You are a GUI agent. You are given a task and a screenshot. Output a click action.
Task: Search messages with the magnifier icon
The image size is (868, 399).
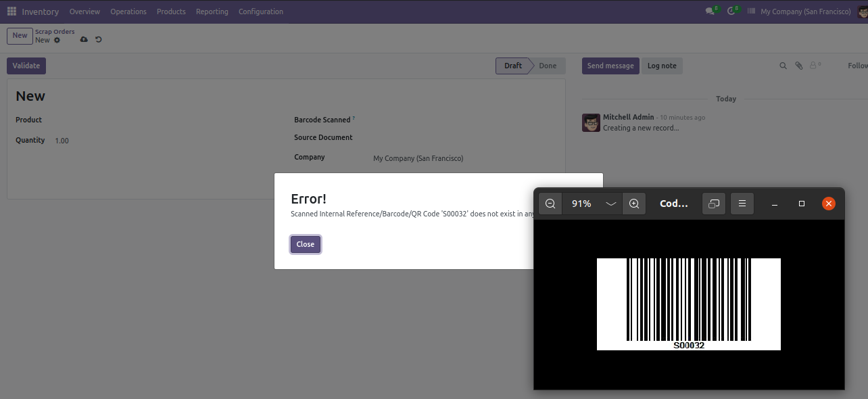click(x=783, y=66)
